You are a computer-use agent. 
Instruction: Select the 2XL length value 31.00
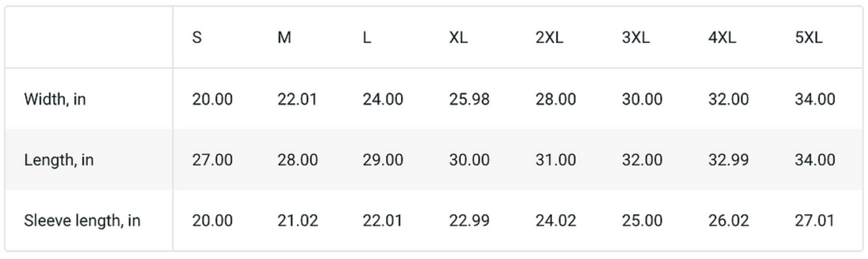click(x=556, y=160)
